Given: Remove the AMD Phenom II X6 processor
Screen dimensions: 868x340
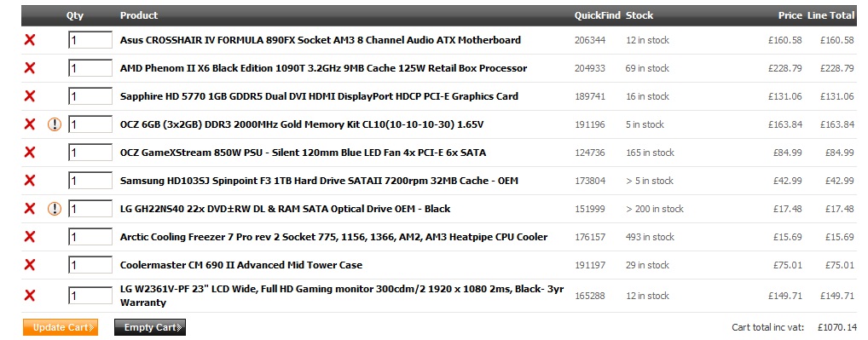Looking at the screenshot, I should tap(30, 68).
